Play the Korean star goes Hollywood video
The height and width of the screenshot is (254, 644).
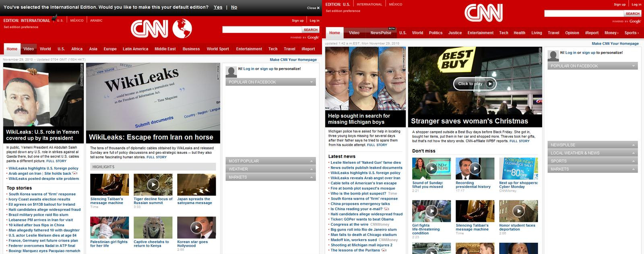[196, 227]
